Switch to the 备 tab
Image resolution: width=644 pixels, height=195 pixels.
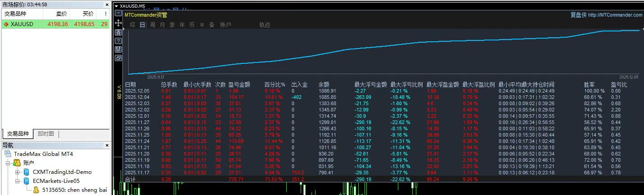(x=212, y=25)
